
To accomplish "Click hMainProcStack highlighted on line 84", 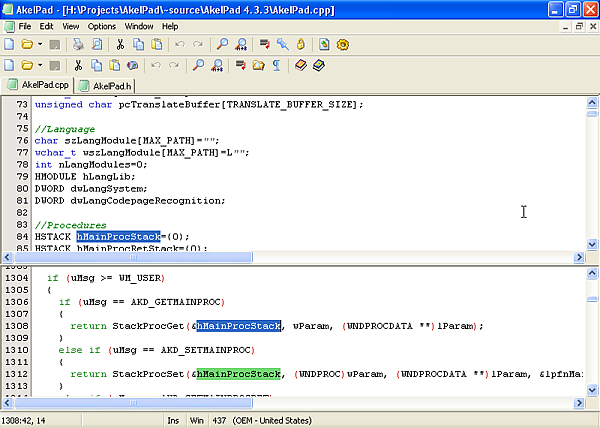I will [118, 237].
